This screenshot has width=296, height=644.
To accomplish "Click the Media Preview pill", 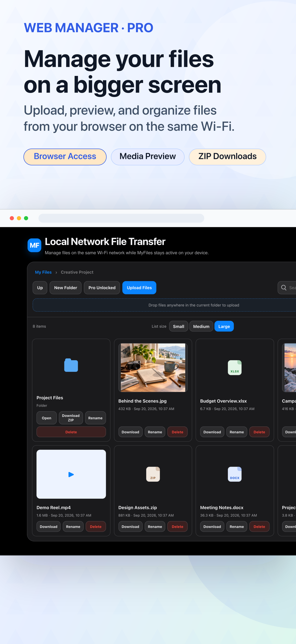I will point(148,157).
